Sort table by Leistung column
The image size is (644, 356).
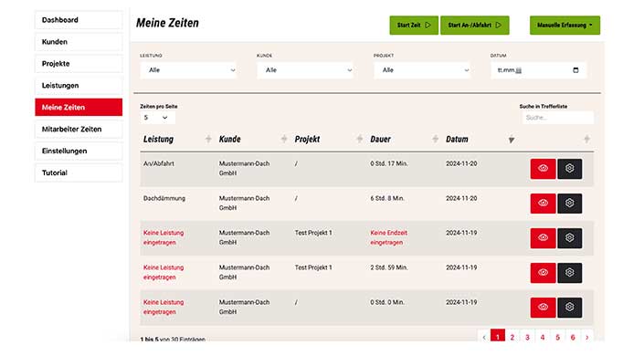coord(208,139)
